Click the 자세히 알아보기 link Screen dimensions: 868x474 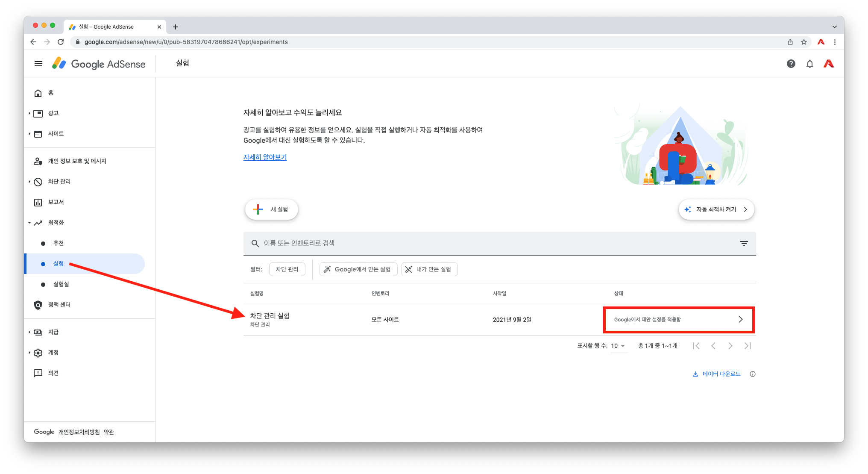pyautogui.click(x=265, y=157)
